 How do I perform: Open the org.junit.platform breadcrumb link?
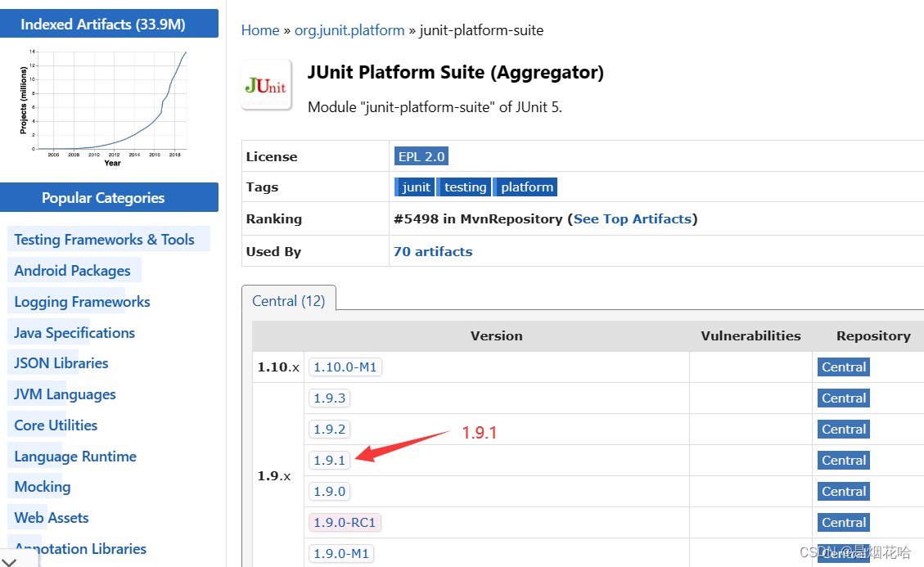point(349,30)
